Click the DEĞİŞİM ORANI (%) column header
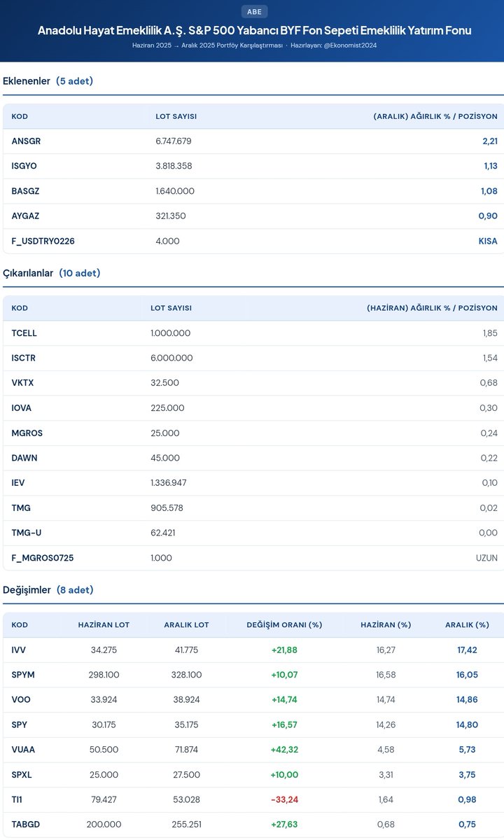 [x=284, y=625]
